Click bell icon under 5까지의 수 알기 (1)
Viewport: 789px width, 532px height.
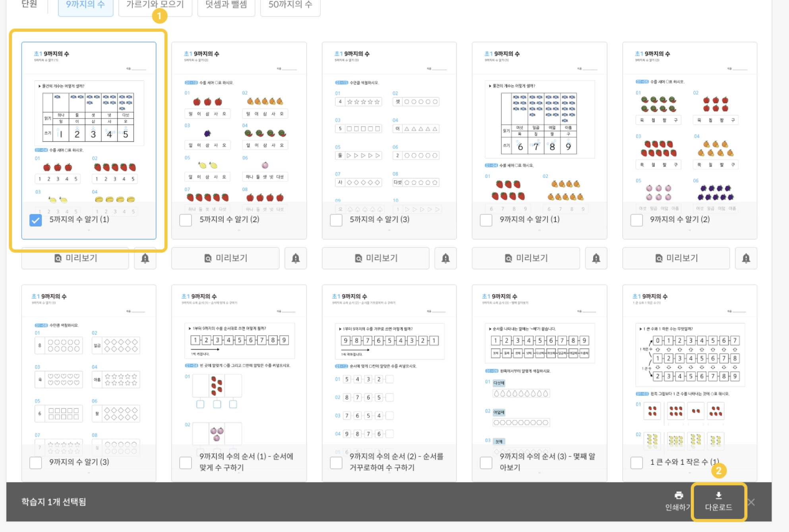[145, 258]
